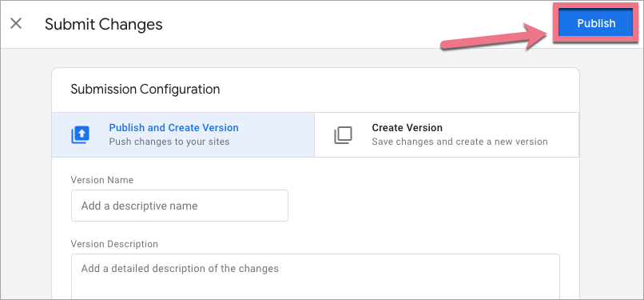Select the Publish and Create Version tab
Image resolution: width=644 pixels, height=300 pixels.
183,134
